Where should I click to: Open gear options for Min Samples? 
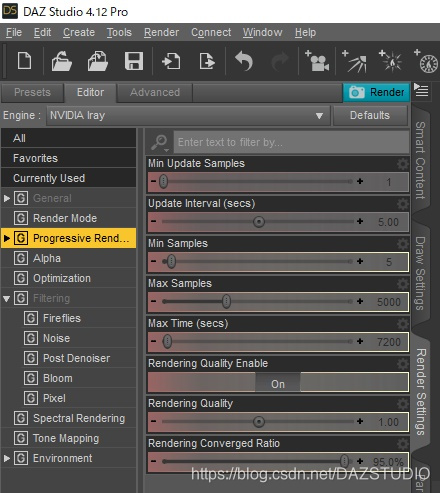[x=403, y=244]
